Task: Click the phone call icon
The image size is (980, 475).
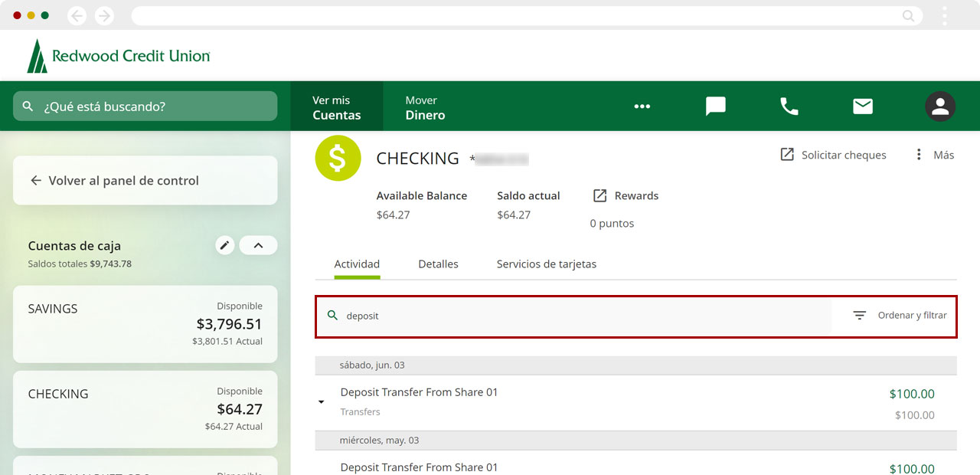Action: coord(789,106)
